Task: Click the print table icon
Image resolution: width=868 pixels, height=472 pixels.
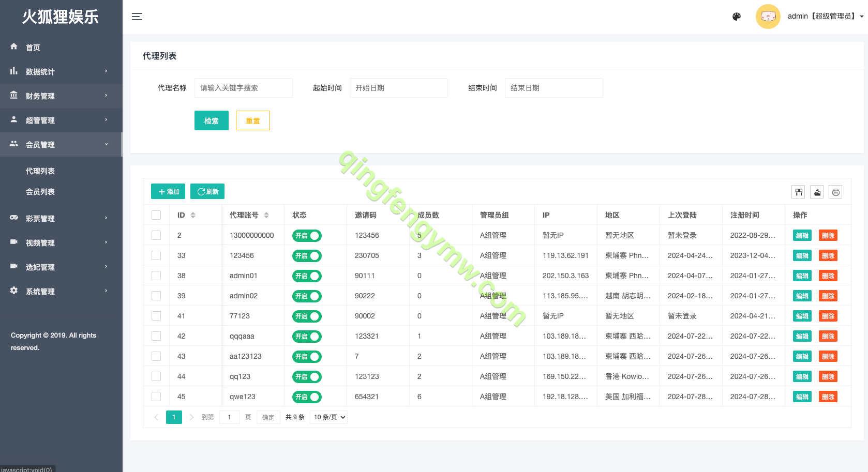Action: pyautogui.click(x=835, y=192)
